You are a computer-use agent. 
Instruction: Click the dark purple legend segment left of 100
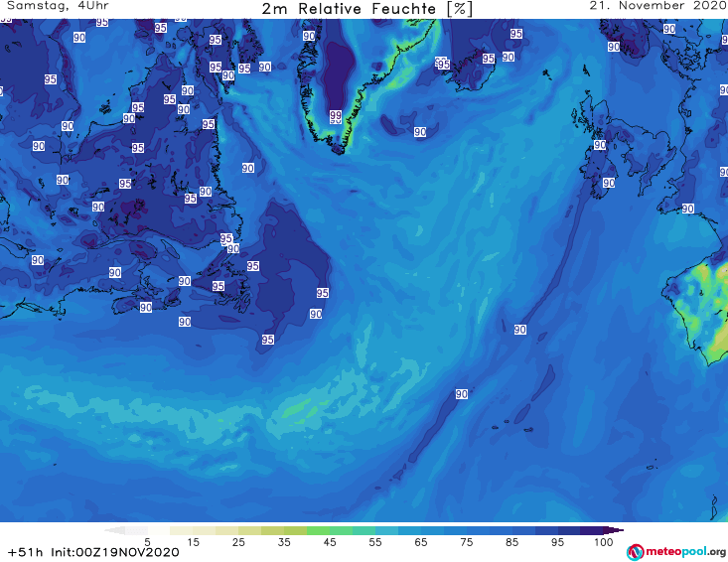pyautogui.click(x=592, y=530)
